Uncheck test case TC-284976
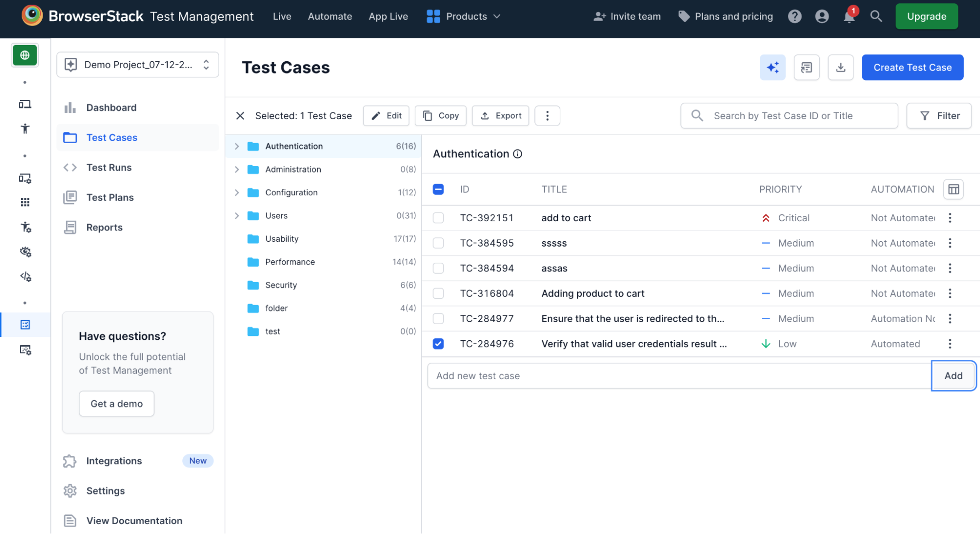 click(438, 344)
